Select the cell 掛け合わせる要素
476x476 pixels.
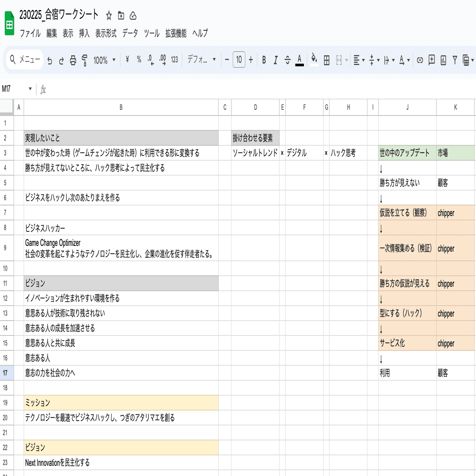pos(255,138)
